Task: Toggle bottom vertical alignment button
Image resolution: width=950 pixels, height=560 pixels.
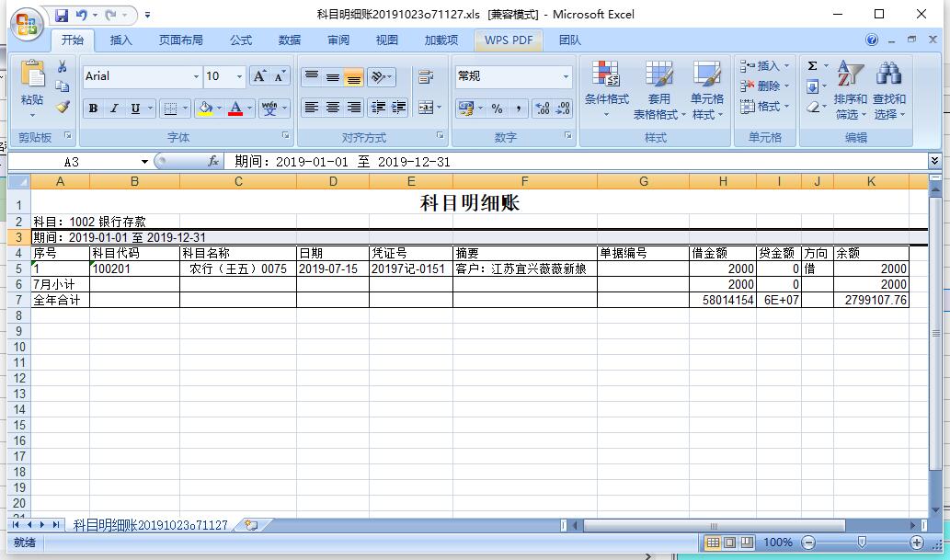Action: click(x=353, y=77)
